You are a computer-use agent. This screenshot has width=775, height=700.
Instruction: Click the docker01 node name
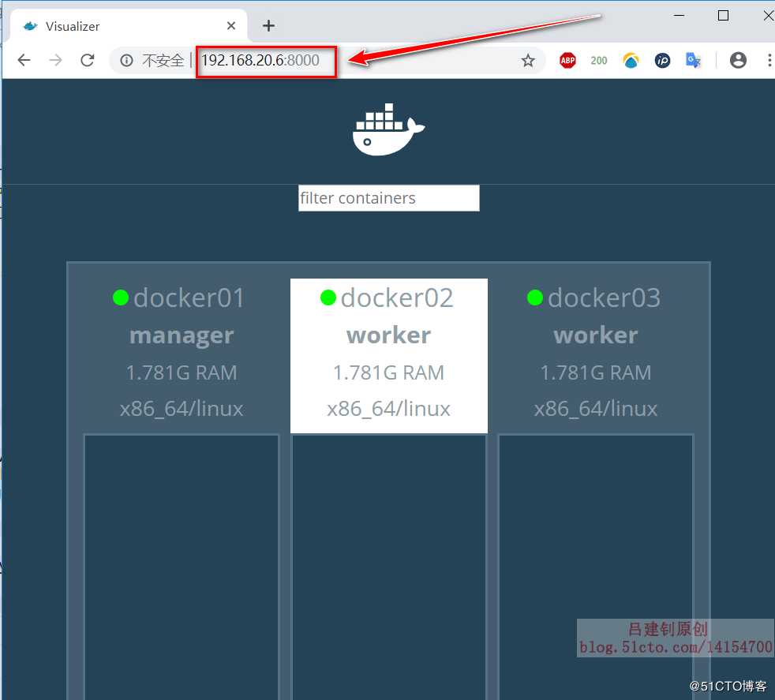189,298
